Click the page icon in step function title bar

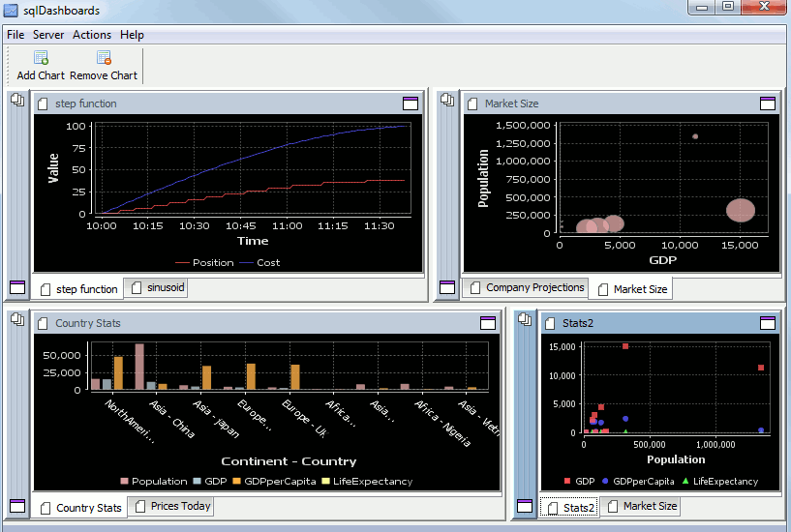pos(43,103)
